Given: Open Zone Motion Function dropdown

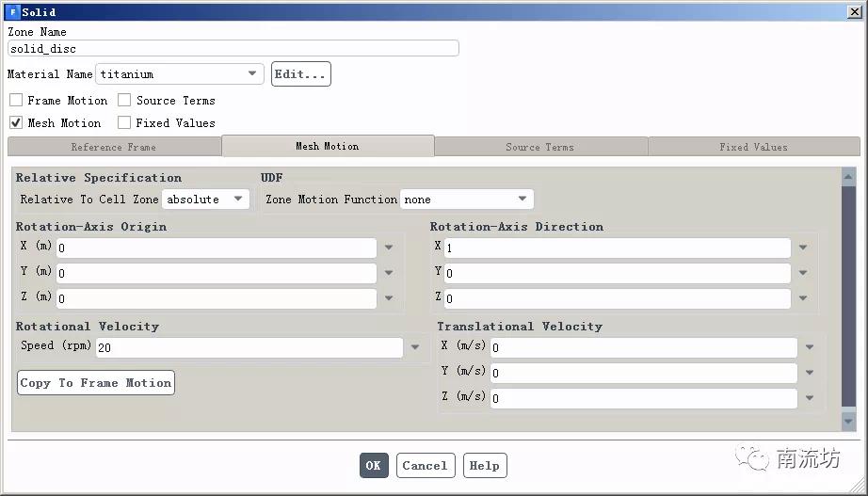Looking at the screenshot, I should [467, 200].
